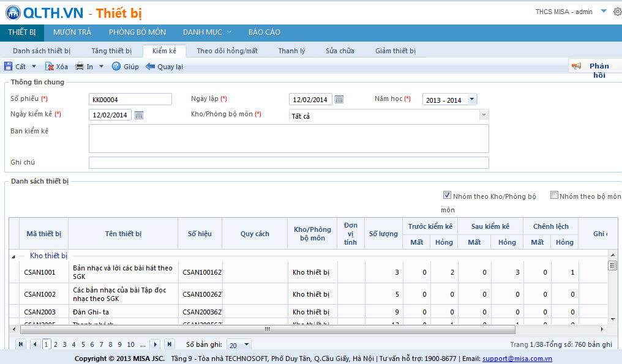Collapse the Kho thiết bị group
Image resolution: width=622 pixels, height=364 pixels.
(x=14, y=256)
